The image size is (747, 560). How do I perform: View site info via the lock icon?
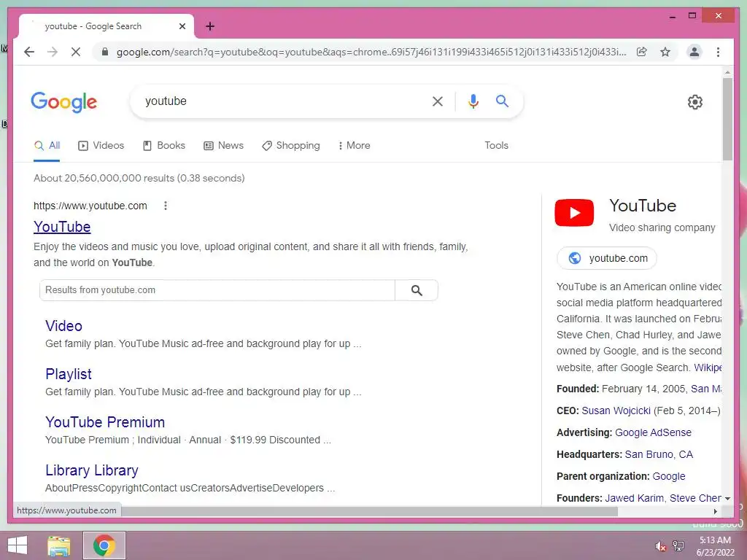(x=105, y=52)
